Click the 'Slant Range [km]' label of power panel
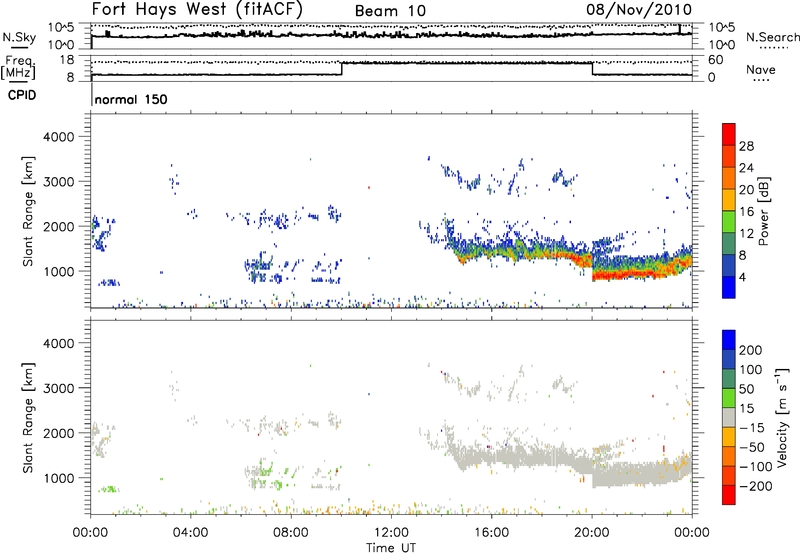This screenshot has width=800, height=554. click(28, 211)
